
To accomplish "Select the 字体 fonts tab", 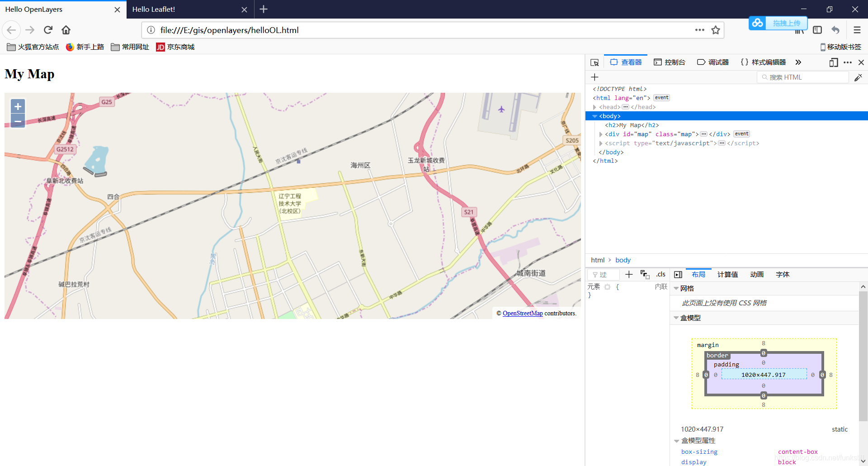I will point(783,275).
